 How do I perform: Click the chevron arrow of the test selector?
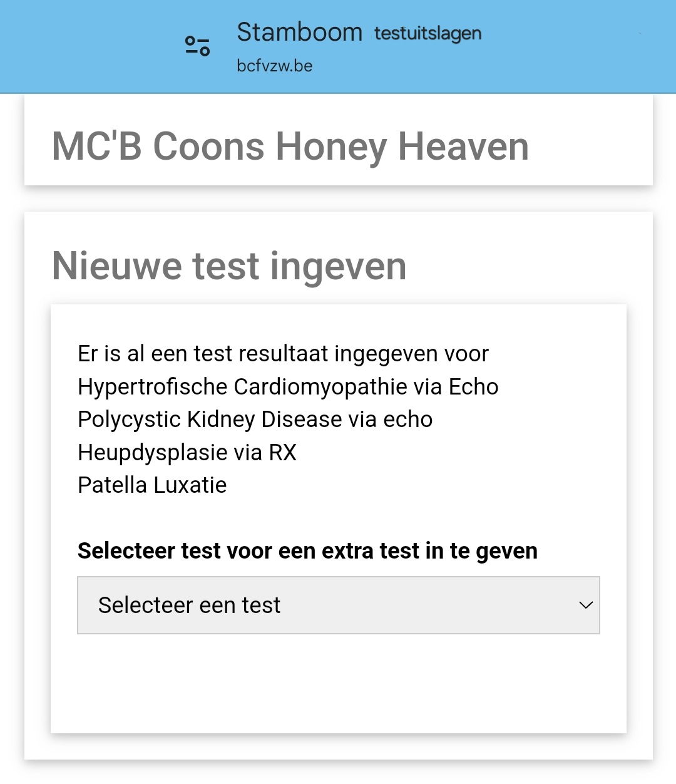pos(586,605)
